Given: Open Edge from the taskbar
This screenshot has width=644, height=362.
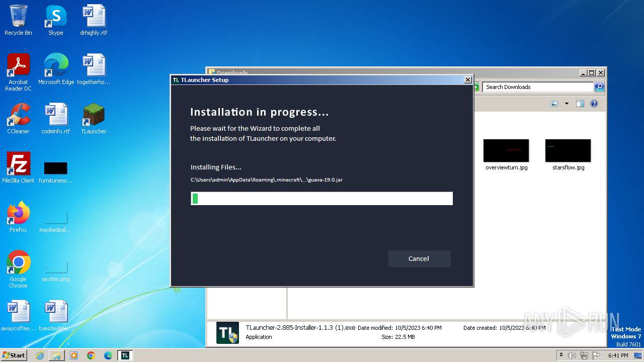Looking at the screenshot, I should (x=108, y=355).
